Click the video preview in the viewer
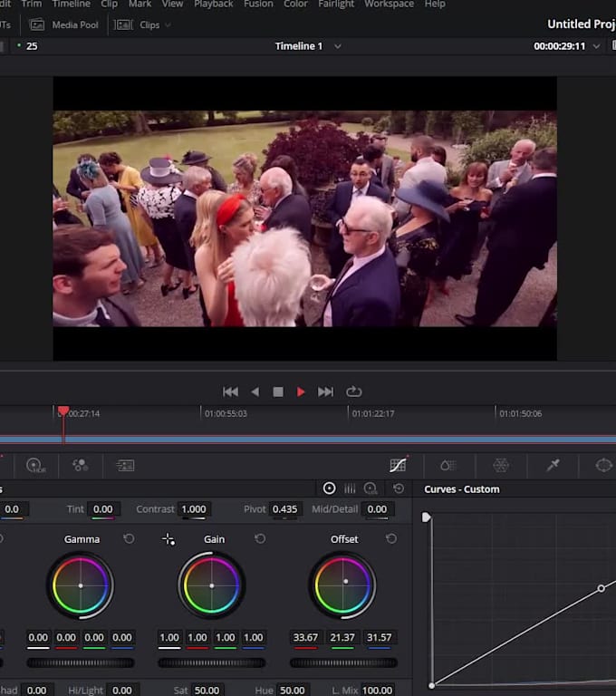Viewport: 616px width, 696px height. pos(305,218)
